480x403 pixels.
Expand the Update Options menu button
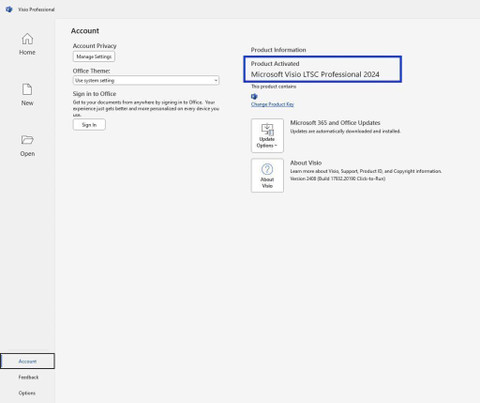[x=267, y=136]
